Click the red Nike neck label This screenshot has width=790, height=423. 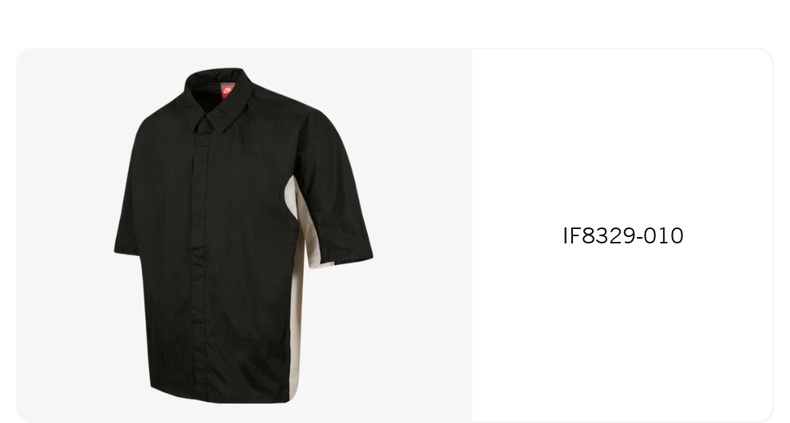[x=228, y=91]
